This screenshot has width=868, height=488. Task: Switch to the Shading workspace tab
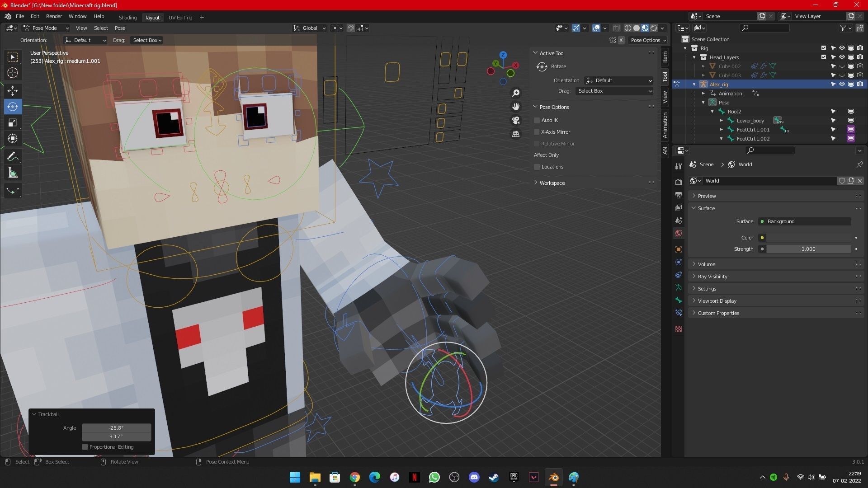click(127, 18)
